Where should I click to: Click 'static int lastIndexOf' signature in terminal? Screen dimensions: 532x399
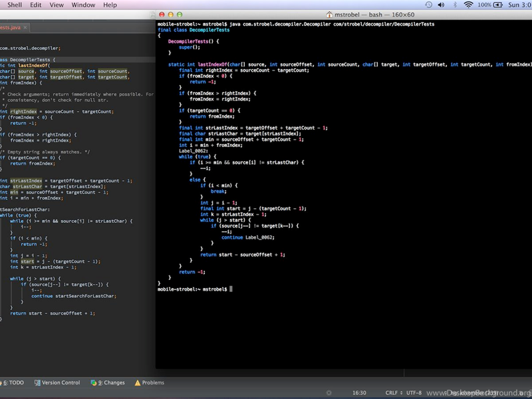click(x=198, y=65)
